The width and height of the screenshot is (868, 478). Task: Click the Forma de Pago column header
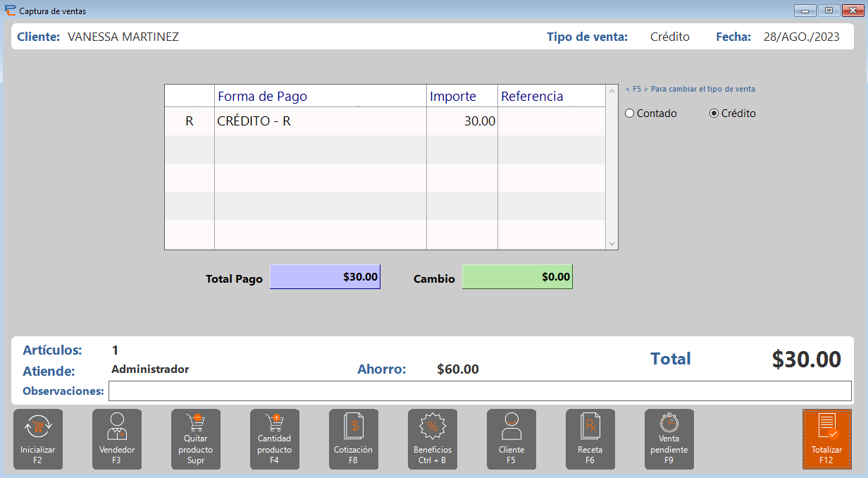(321, 97)
